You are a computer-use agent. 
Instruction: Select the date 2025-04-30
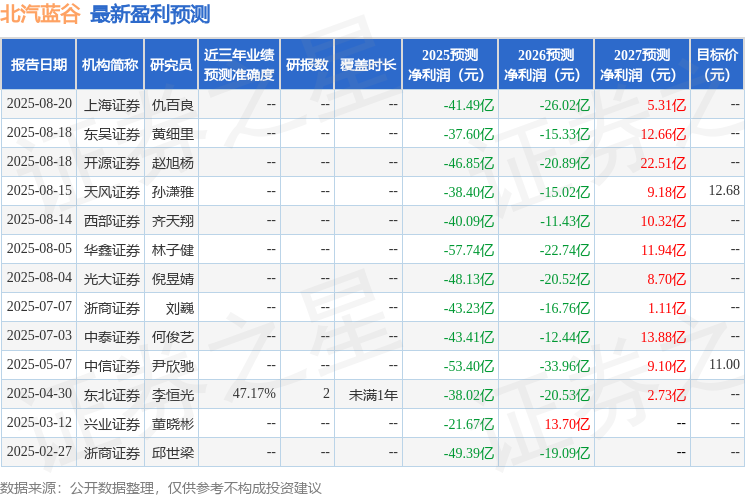[x=39, y=393]
